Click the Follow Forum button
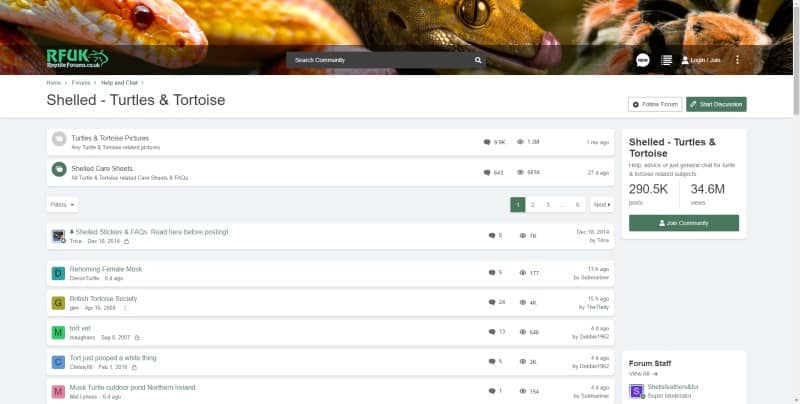Screen dimensions: 800x404 click(655, 105)
